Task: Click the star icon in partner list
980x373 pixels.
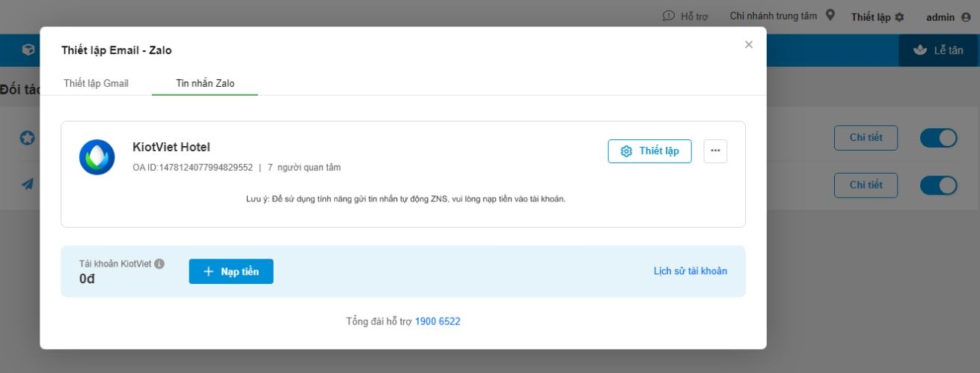Action: (x=28, y=139)
